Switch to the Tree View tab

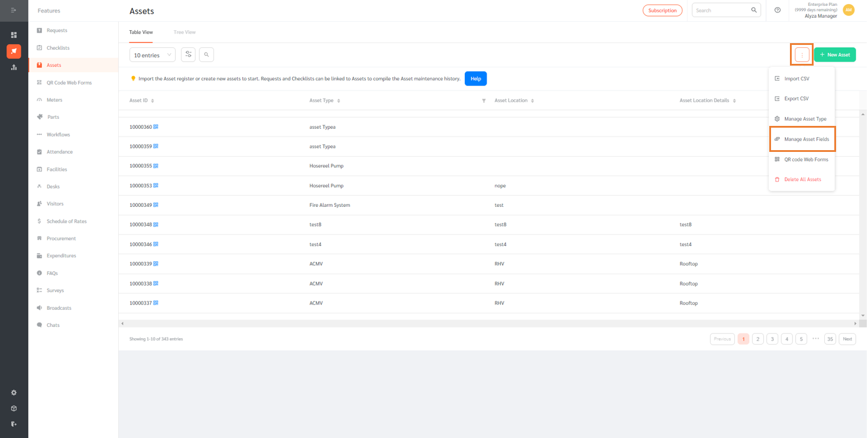tap(184, 32)
